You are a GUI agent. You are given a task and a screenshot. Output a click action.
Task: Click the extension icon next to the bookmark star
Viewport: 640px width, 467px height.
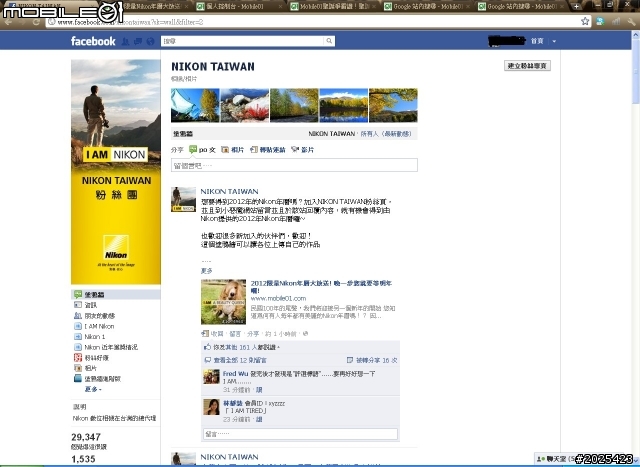pos(600,21)
